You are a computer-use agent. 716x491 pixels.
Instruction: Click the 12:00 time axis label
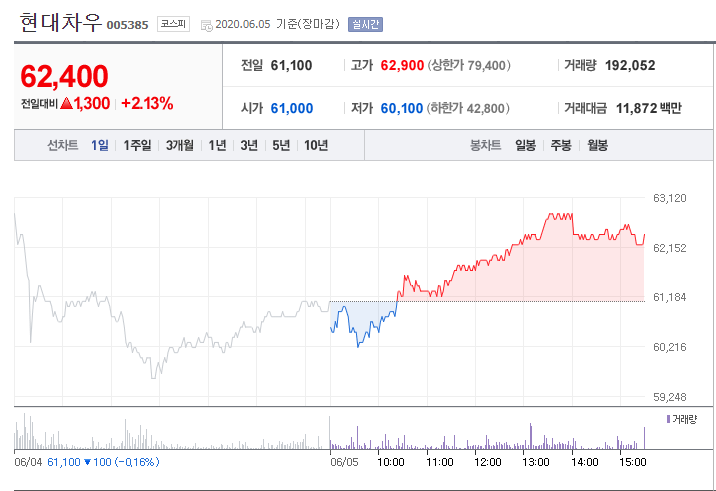(488, 462)
